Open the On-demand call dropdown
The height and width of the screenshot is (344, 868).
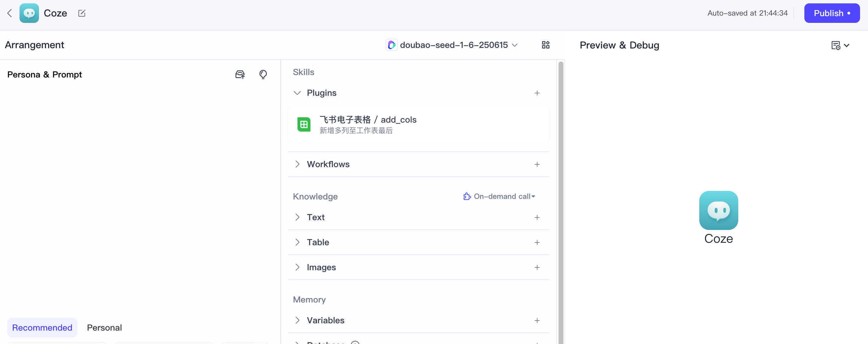pyautogui.click(x=499, y=197)
